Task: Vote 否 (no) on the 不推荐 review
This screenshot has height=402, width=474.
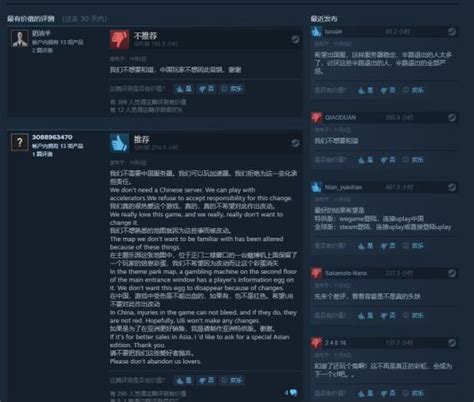Action: pyautogui.click(x=207, y=89)
